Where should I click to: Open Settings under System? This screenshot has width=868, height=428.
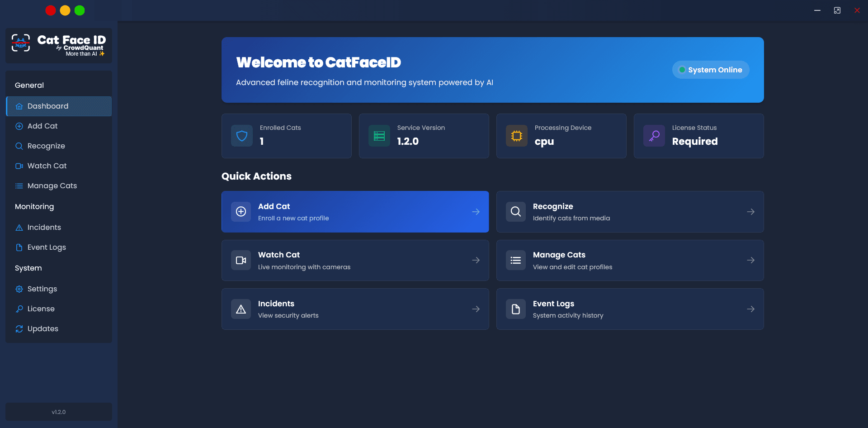click(x=59, y=289)
